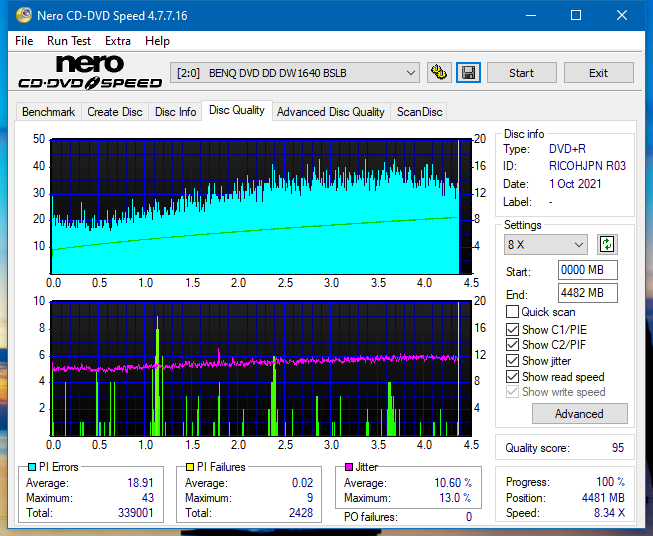Click the PI Failures and jitter lower graph
This screenshot has width=653, height=536.
(x=261, y=369)
